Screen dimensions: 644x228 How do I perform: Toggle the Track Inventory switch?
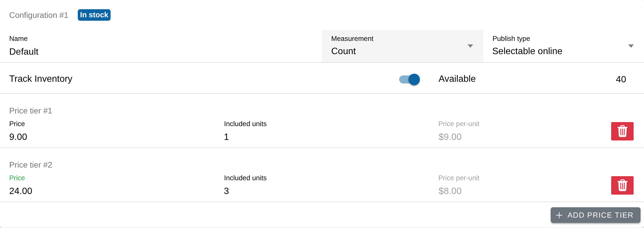click(409, 79)
